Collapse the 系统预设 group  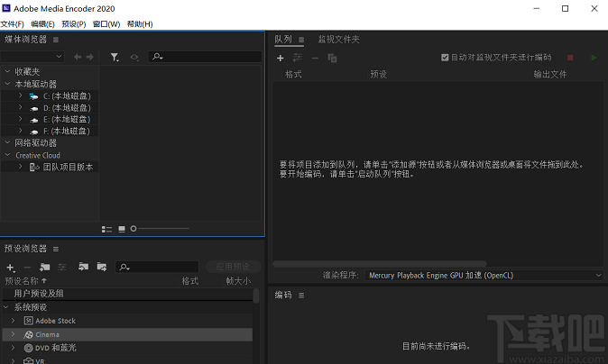[6, 307]
